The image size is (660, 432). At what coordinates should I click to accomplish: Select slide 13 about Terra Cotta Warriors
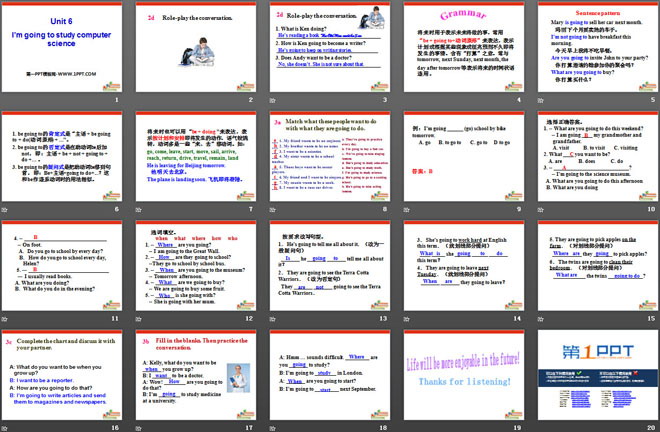330,266
